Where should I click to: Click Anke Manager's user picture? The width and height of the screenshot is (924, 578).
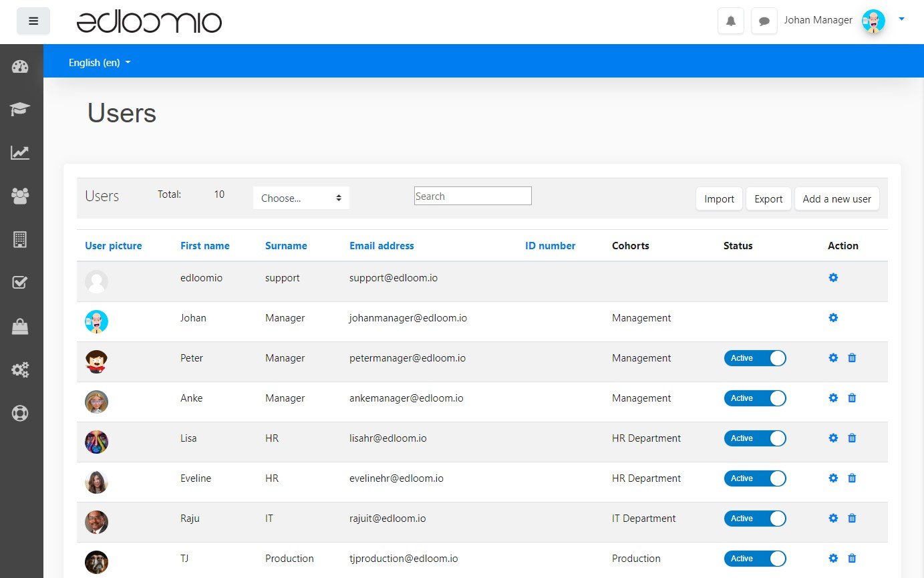click(96, 402)
